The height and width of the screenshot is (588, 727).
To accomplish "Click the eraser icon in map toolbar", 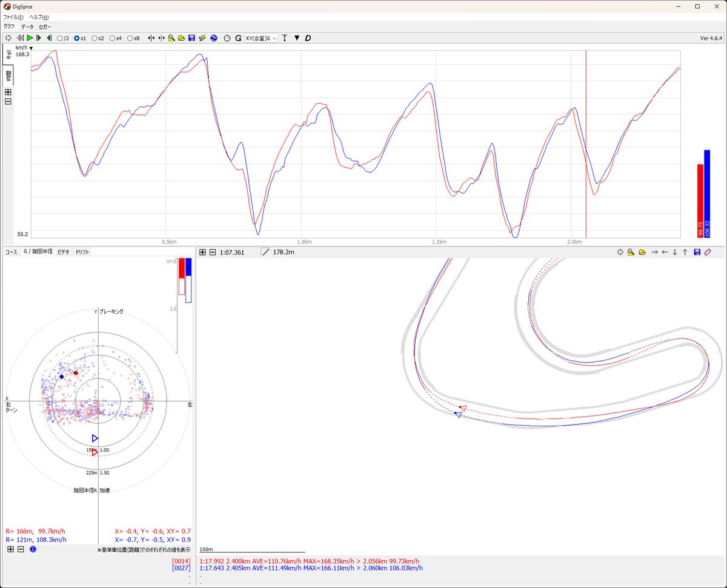I will (x=708, y=252).
